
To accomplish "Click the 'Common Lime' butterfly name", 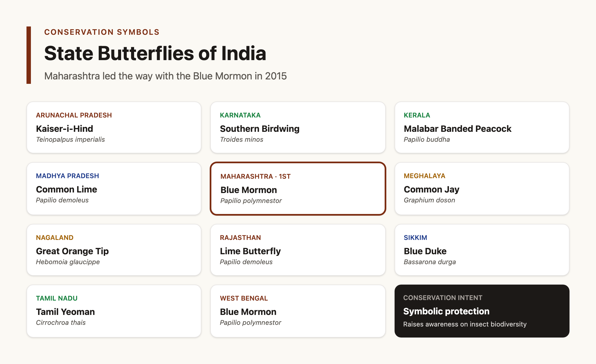I will point(66,189).
